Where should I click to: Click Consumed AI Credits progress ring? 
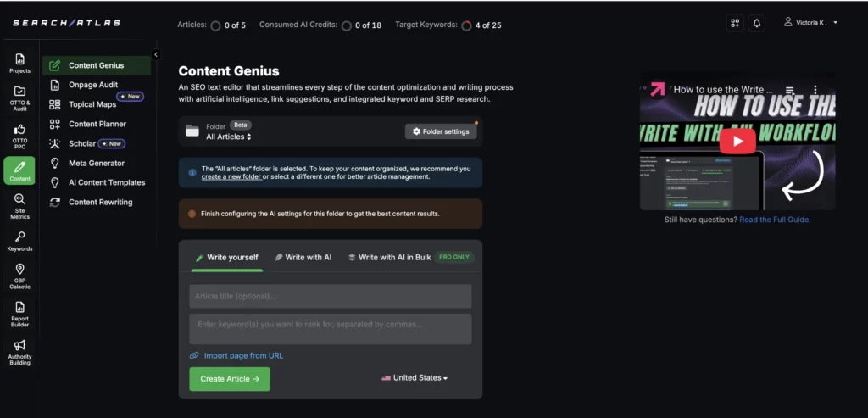tap(347, 25)
